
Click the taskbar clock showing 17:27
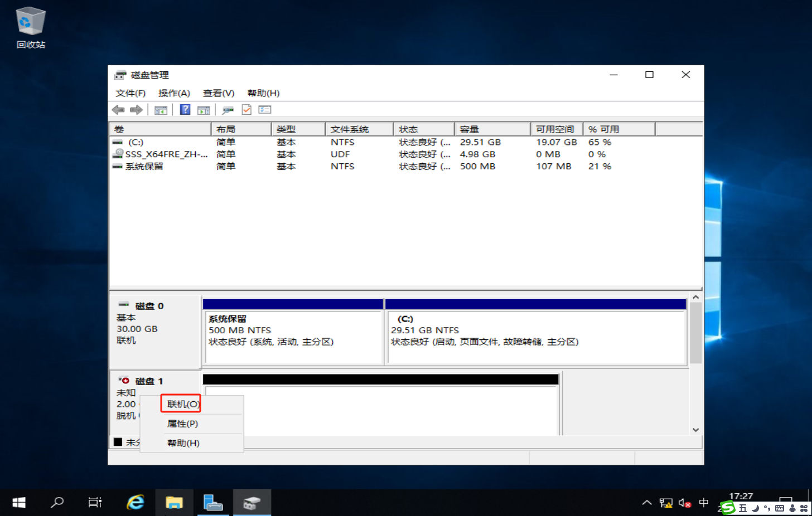pos(741,496)
